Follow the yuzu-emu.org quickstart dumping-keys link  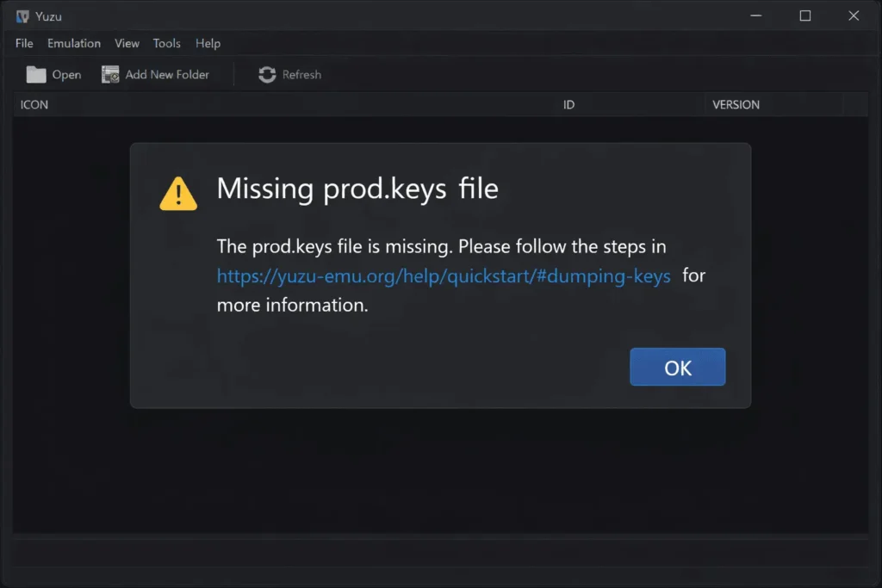click(444, 276)
